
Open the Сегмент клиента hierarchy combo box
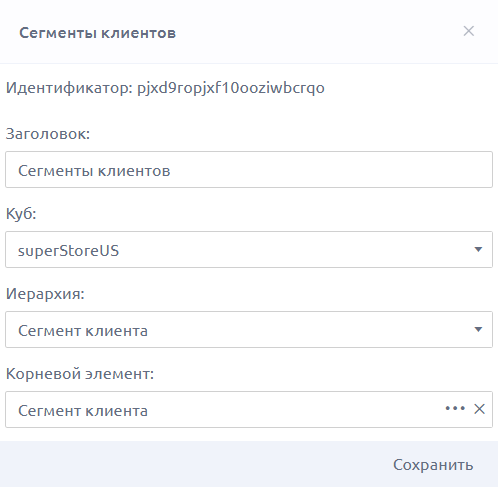click(x=249, y=329)
